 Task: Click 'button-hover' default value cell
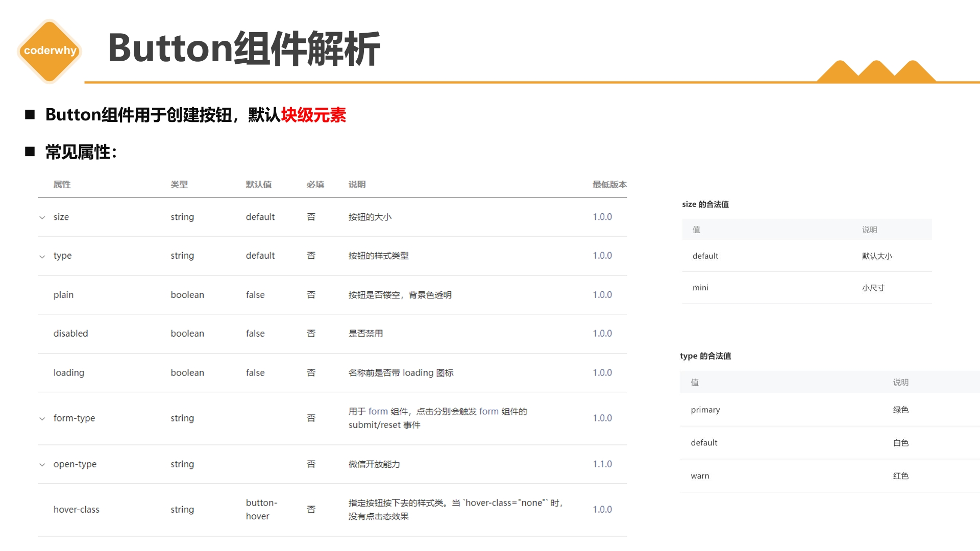pos(261,509)
